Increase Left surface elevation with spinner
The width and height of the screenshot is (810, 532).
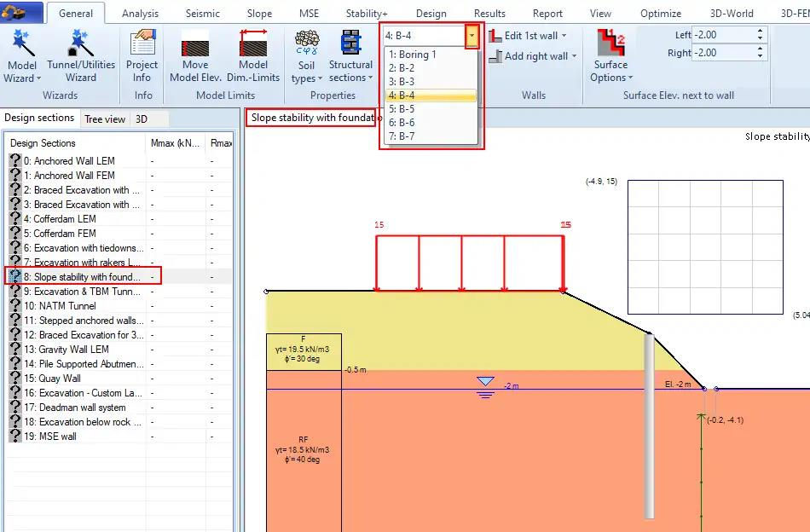760,31
